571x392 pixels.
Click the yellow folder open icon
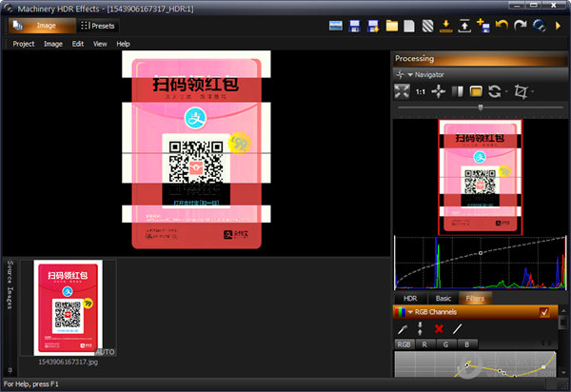coord(391,27)
